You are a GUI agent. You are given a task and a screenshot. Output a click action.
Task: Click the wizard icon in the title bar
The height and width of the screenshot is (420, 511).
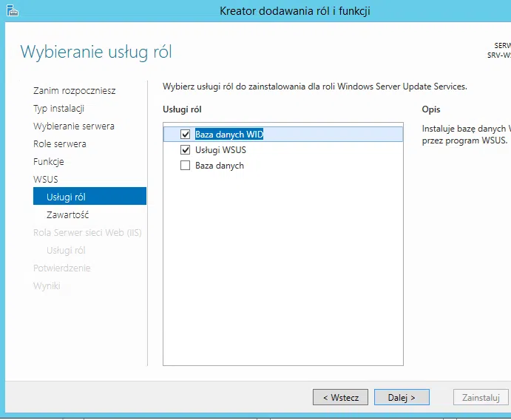(13, 10)
